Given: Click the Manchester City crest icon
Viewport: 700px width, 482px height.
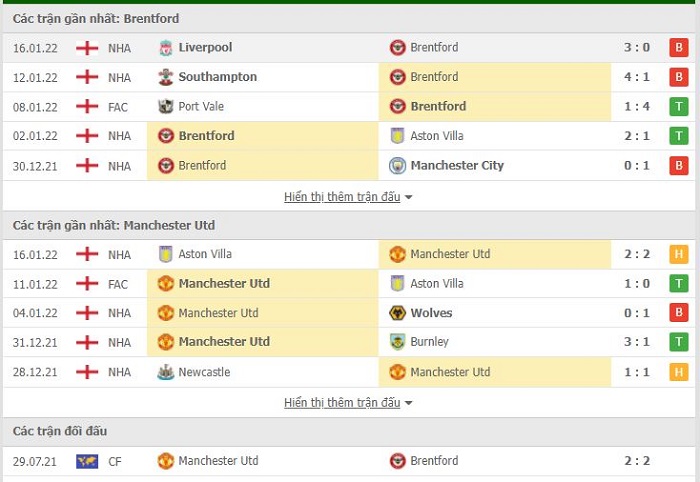Looking at the screenshot, I should 397,166.
